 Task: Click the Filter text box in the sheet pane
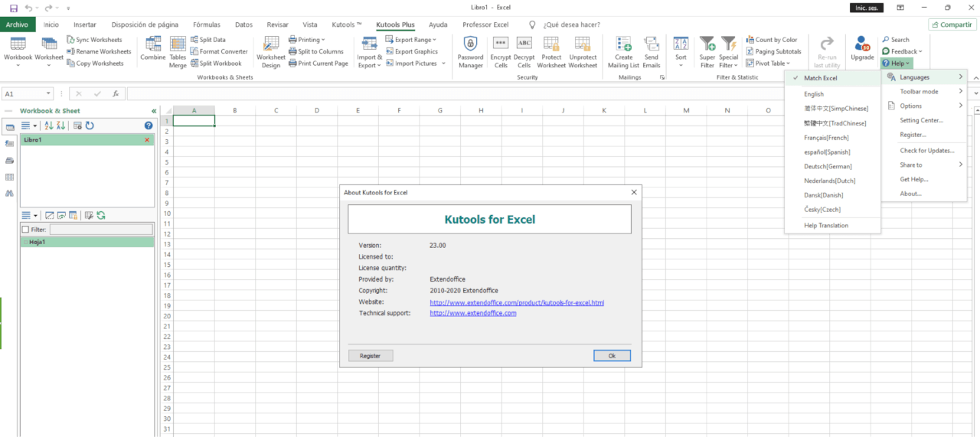[x=101, y=230]
